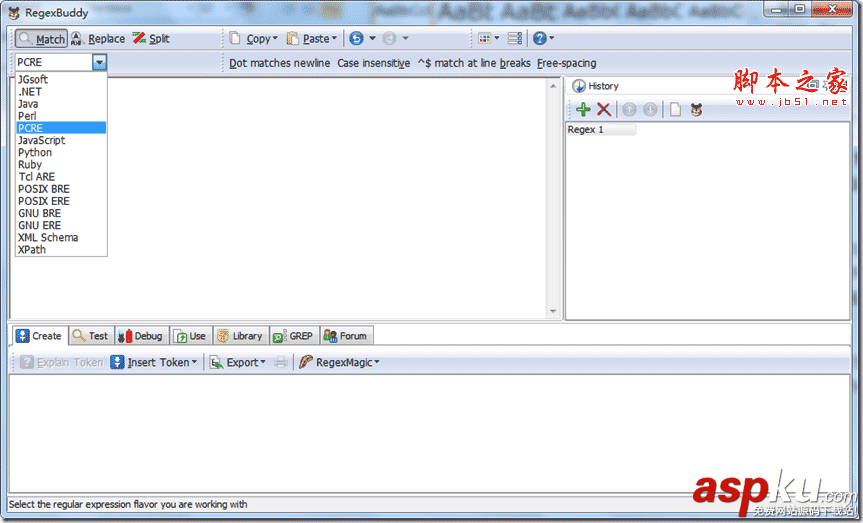
Task: Open the undo history dropdown arrow
Action: [373, 39]
